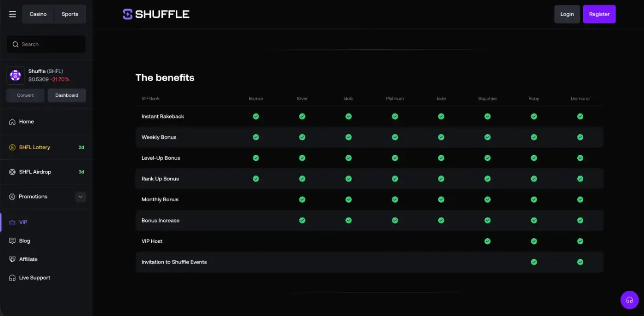Click Gold check mark for Level-Up Bonus

pyautogui.click(x=349, y=158)
